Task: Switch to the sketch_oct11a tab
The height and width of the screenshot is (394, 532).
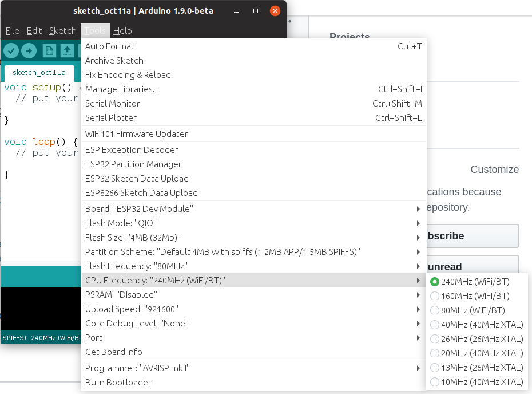Action: (x=39, y=73)
